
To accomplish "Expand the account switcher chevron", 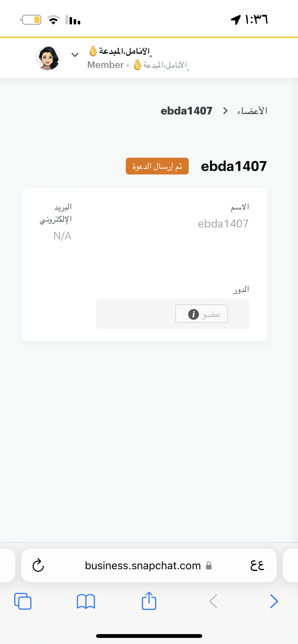I will coord(75,55).
